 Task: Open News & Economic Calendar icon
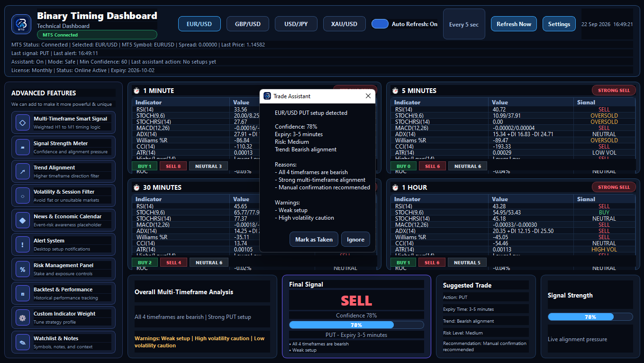coord(22,220)
